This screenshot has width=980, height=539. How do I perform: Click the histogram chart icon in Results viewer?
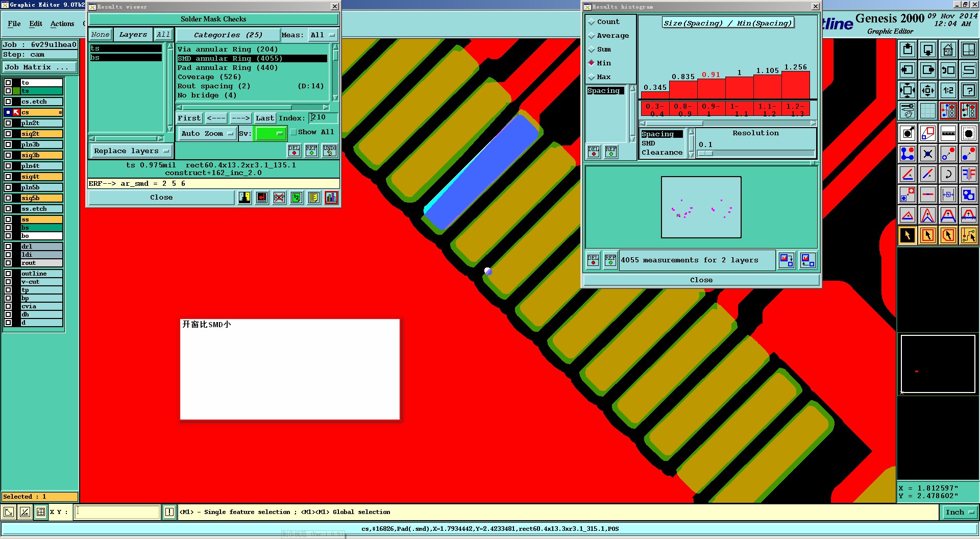click(x=331, y=198)
